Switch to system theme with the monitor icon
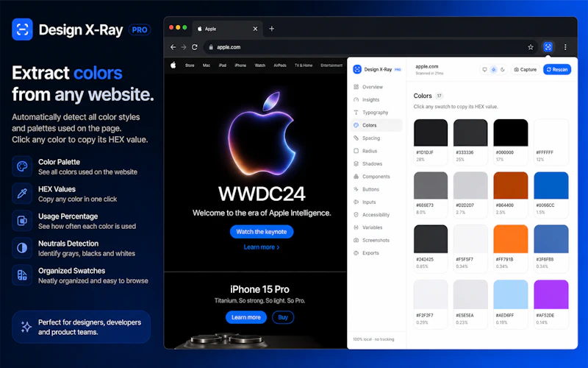The width and height of the screenshot is (588, 368). [484, 69]
